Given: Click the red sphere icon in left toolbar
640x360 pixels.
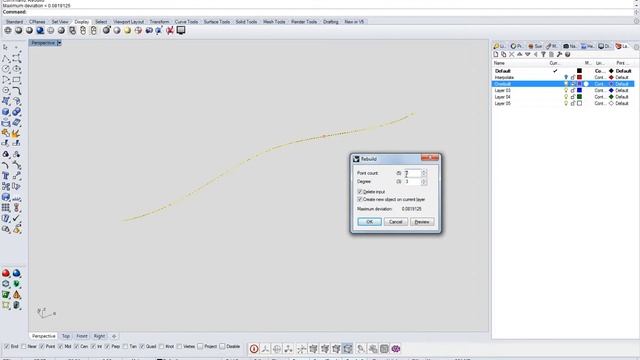Looking at the screenshot, I should pyautogui.click(x=6, y=273).
